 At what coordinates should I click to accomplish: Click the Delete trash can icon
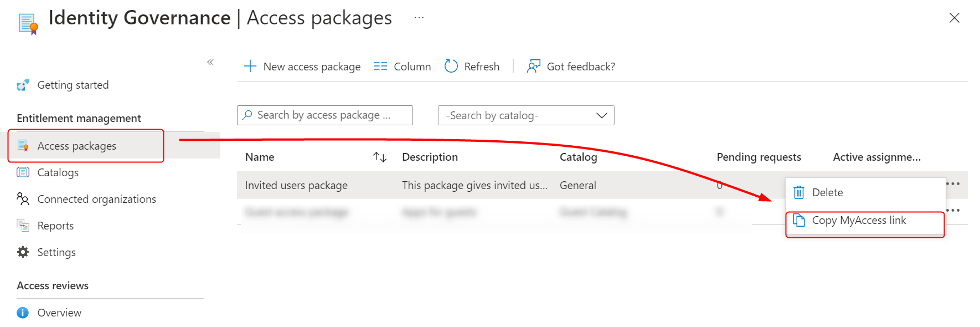pos(799,192)
